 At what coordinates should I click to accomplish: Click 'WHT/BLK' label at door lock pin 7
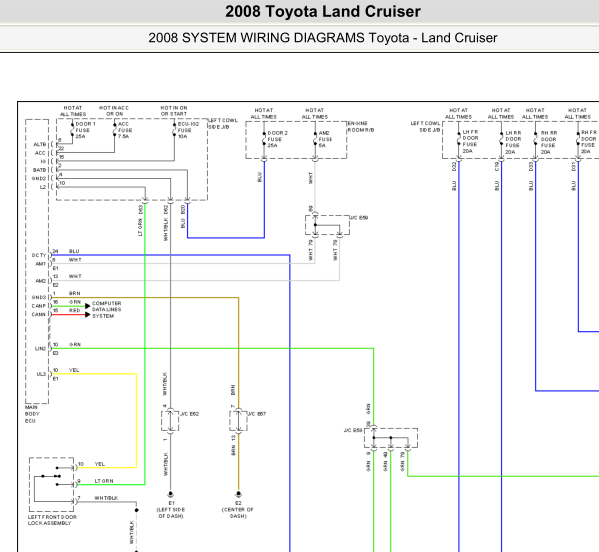(x=106, y=498)
